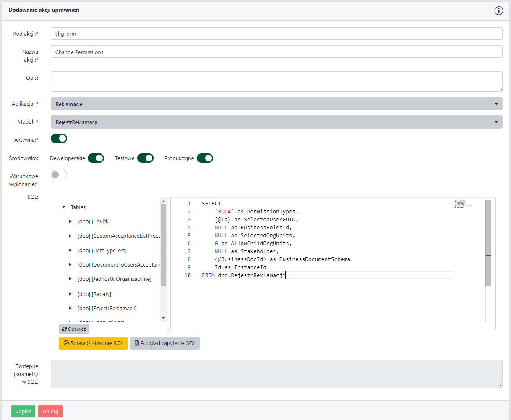Disable the Deweloperskie environment toggle
This screenshot has width=511, height=420.
[x=96, y=158]
